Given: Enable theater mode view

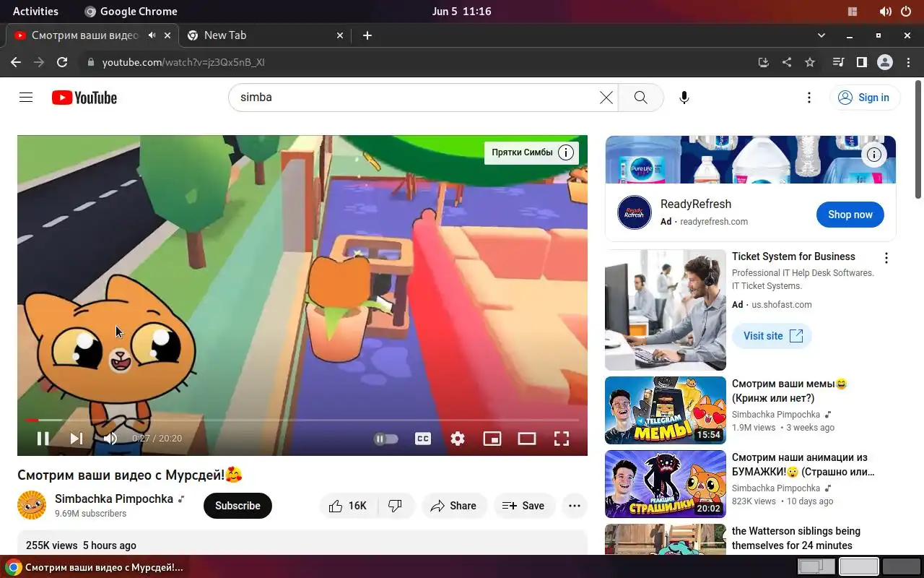Looking at the screenshot, I should pos(527,439).
